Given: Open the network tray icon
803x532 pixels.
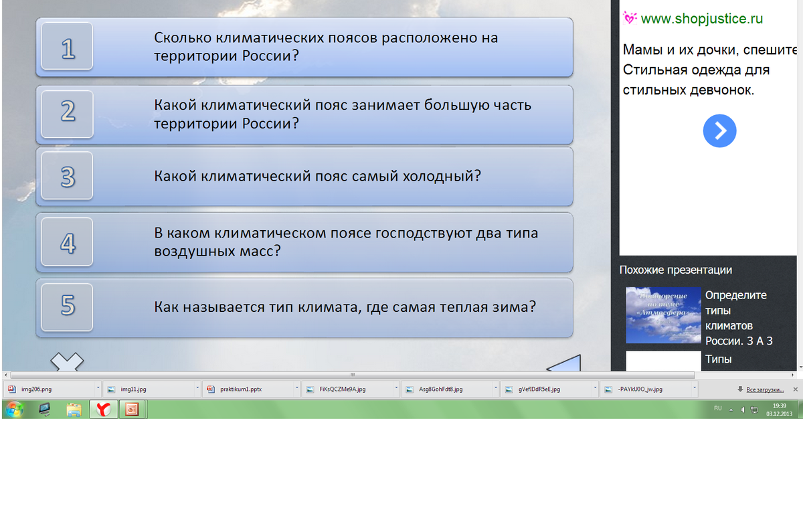Looking at the screenshot, I should click(x=753, y=409).
